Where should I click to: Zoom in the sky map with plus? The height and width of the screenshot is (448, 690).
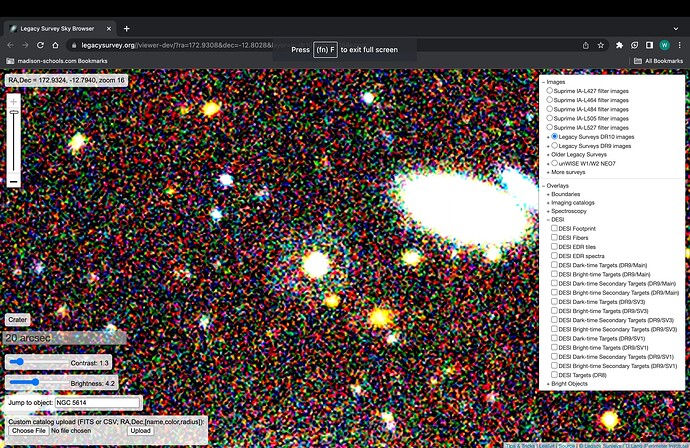pos(13,102)
